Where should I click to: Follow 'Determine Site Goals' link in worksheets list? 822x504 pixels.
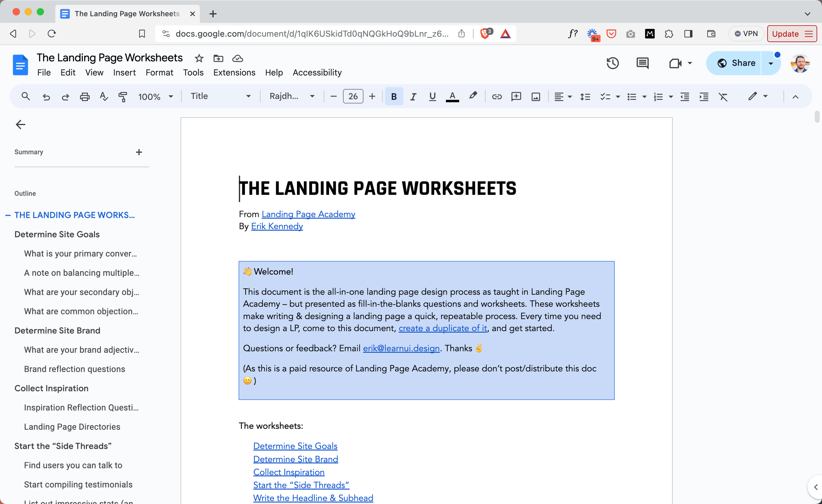(295, 446)
